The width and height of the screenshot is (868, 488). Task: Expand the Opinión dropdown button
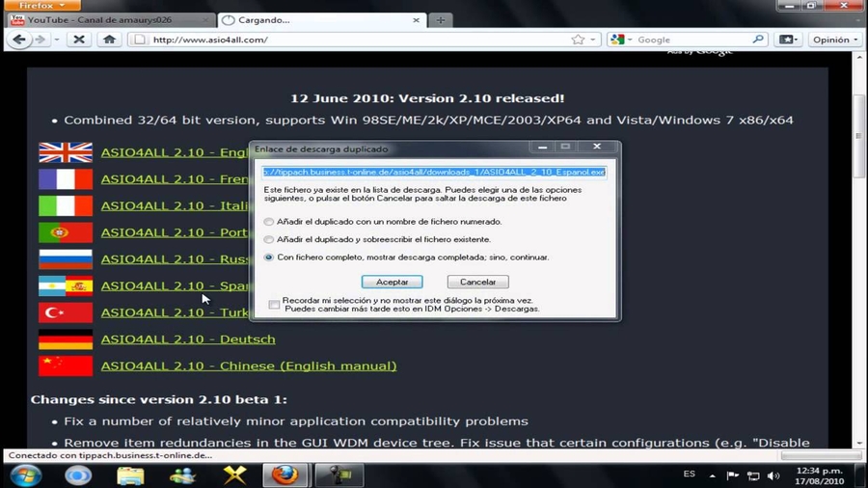835,40
